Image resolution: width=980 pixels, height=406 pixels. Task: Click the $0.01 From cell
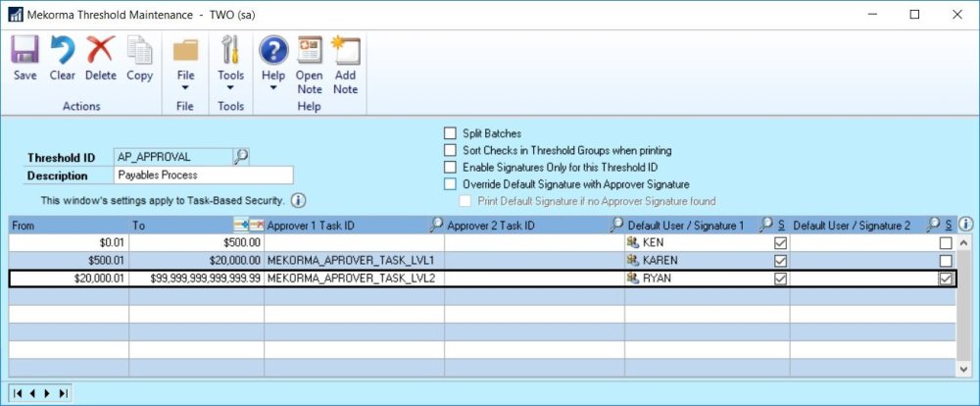pos(69,243)
